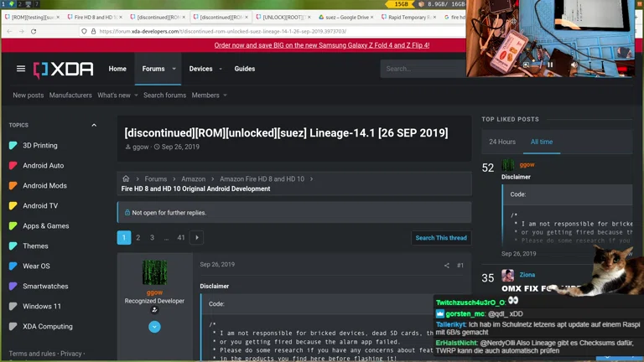Click the browser reload icon
Viewport: 644px width, 362px height.
33,31
